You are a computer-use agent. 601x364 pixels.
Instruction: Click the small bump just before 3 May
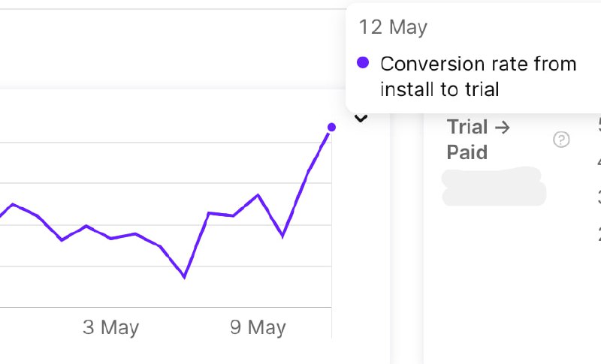tap(87, 225)
